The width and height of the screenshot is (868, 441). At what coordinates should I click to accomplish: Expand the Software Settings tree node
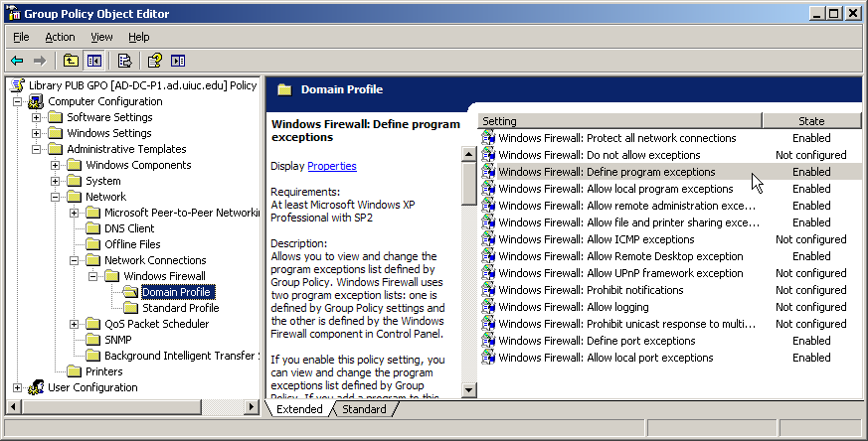coord(37,117)
